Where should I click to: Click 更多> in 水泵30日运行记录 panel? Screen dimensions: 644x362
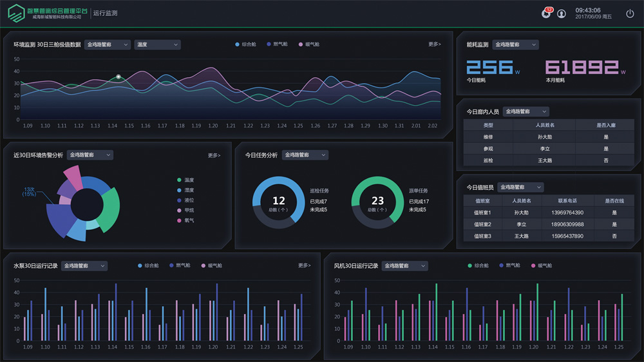[305, 265]
